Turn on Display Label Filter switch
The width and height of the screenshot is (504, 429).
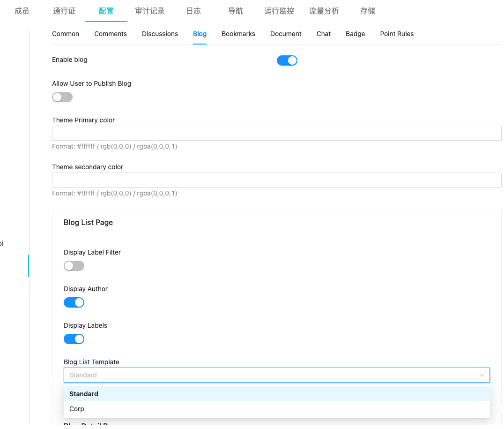click(x=74, y=266)
